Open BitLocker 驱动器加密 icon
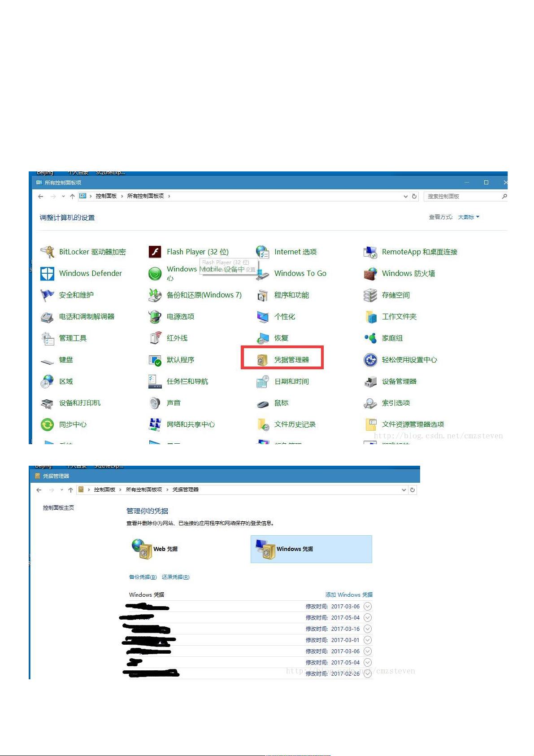 pos(47,252)
